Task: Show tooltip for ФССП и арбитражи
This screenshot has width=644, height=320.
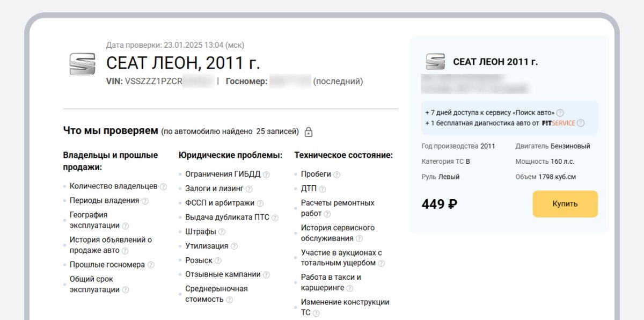Action: point(260,203)
